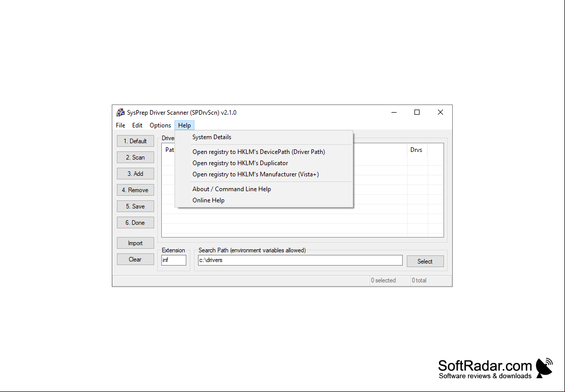This screenshot has width=565, height=392.
Task: Save with the 5. Save button
Action: (135, 206)
